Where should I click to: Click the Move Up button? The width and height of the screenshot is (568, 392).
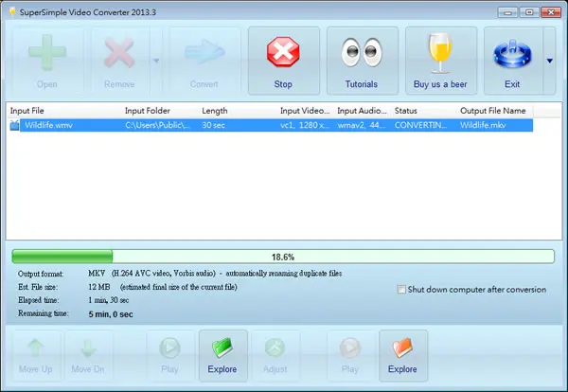(36, 356)
